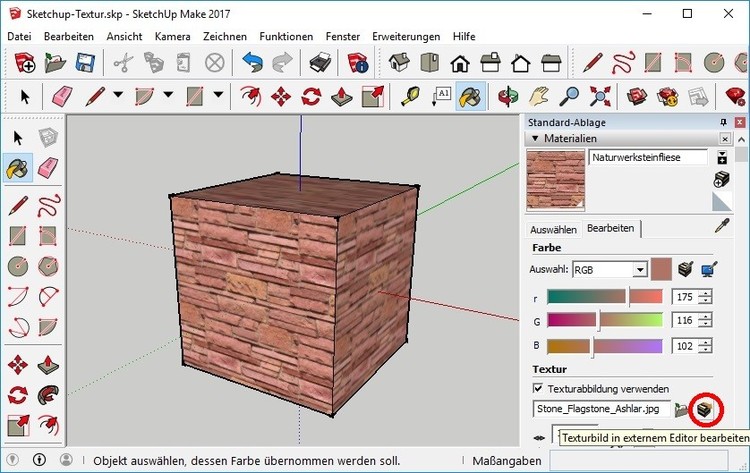Open dropdown arrow beside arc tool

click(x=168, y=95)
